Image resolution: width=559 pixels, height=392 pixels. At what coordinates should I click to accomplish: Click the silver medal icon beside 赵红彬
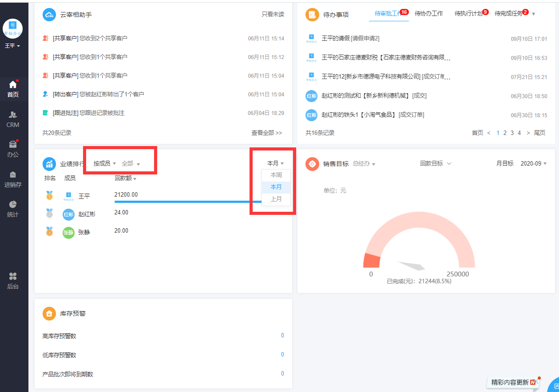click(49, 214)
